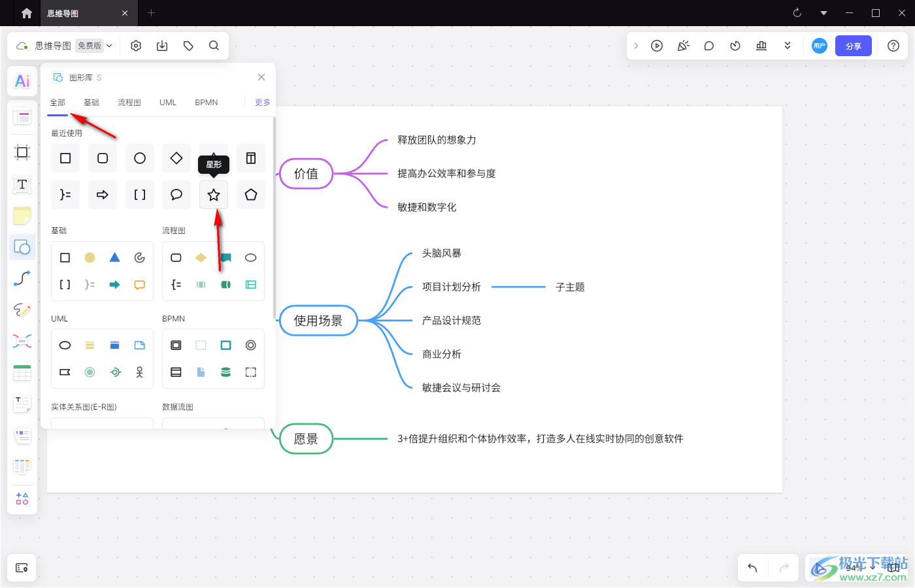Image resolution: width=915 pixels, height=588 pixels.
Task: Open search in the top toolbar
Action: tap(214, 46)
